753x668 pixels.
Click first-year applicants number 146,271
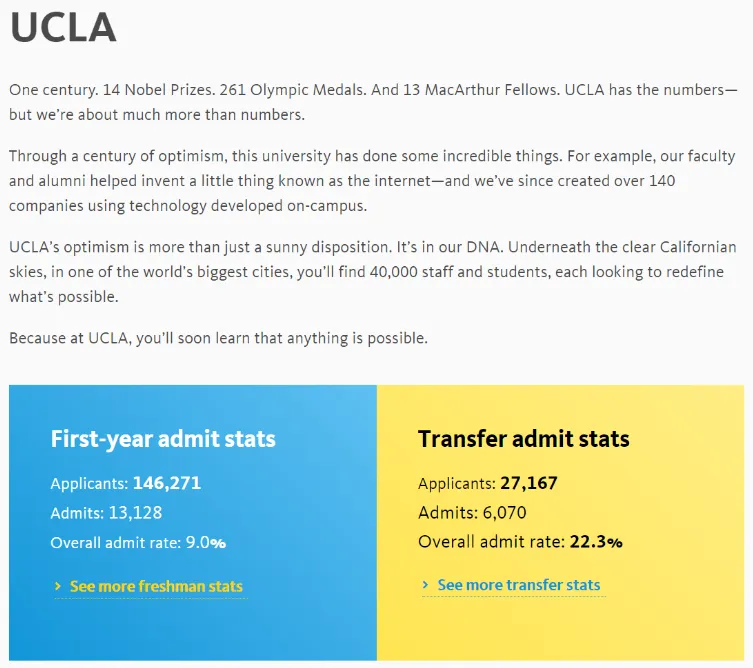click(167, 483)
